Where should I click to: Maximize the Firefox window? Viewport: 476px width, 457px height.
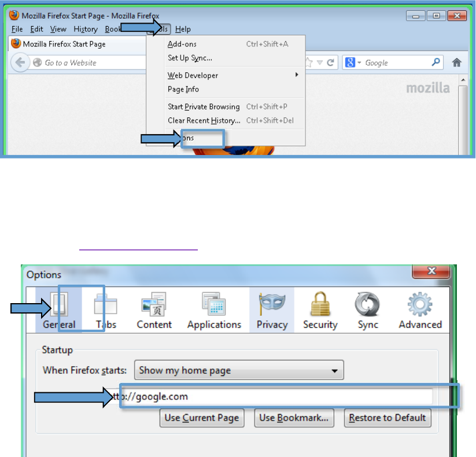436,16
